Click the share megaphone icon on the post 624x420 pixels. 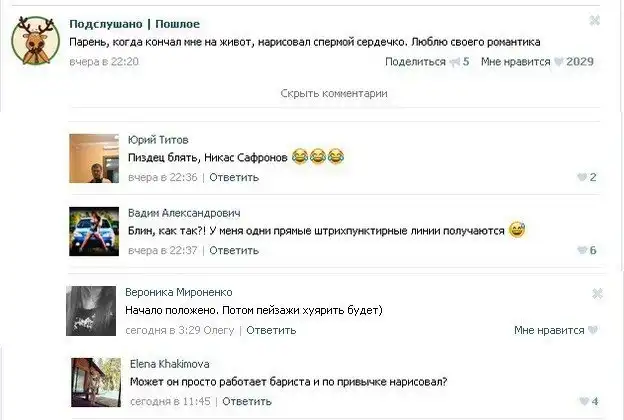point(455,62)
